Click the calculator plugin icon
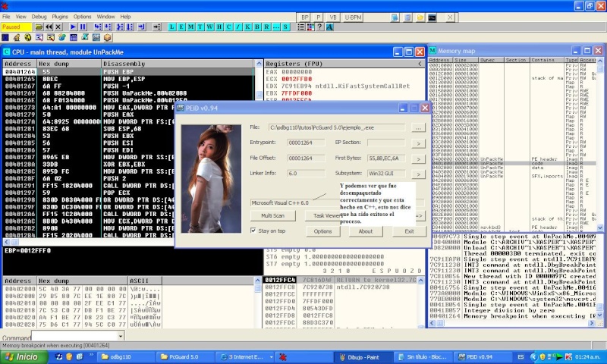The width and height of the screenshot is (607, 364). (x=74, y=37)
